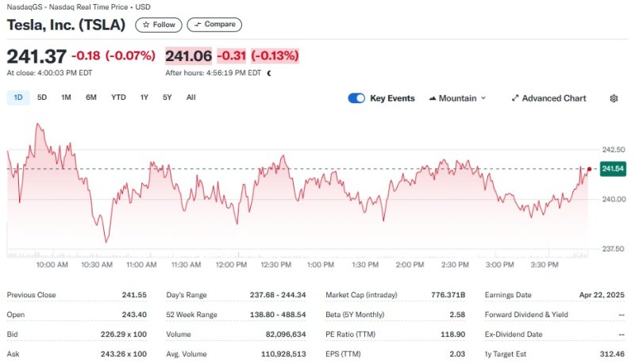Click the star icon in Follow button
The width and height of the screenshot is (635, 364).
(146, 25)
